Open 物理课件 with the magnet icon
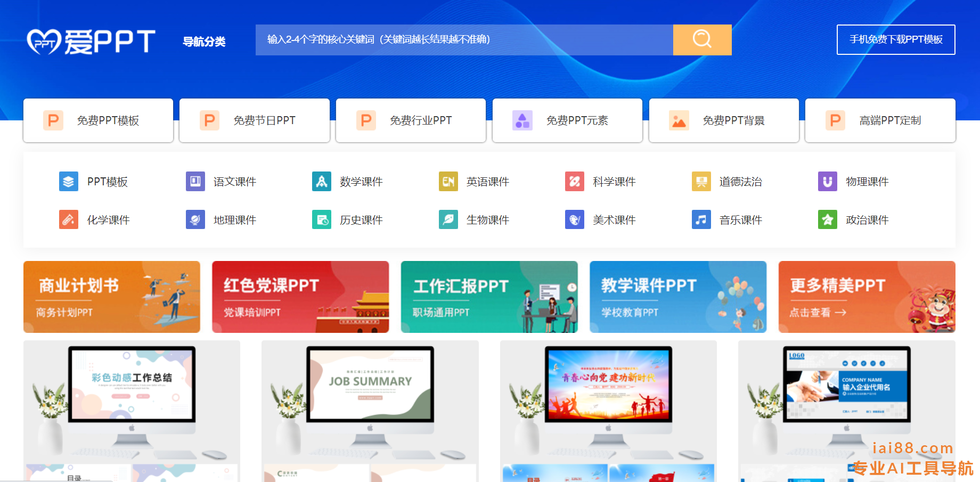The width and height of the screenshot is (980, 482). pyautogui.click(x=827, y=181)
